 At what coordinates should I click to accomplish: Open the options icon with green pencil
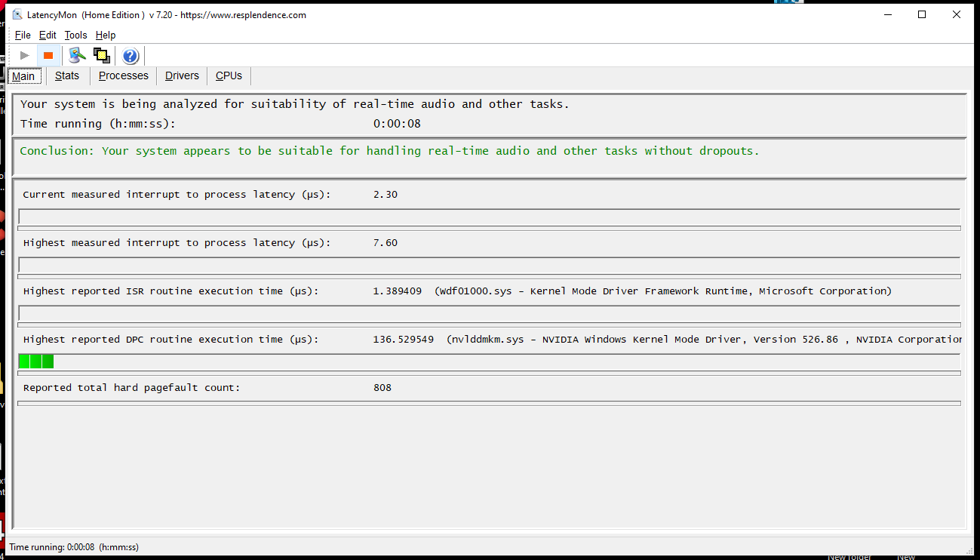point(76,55)
